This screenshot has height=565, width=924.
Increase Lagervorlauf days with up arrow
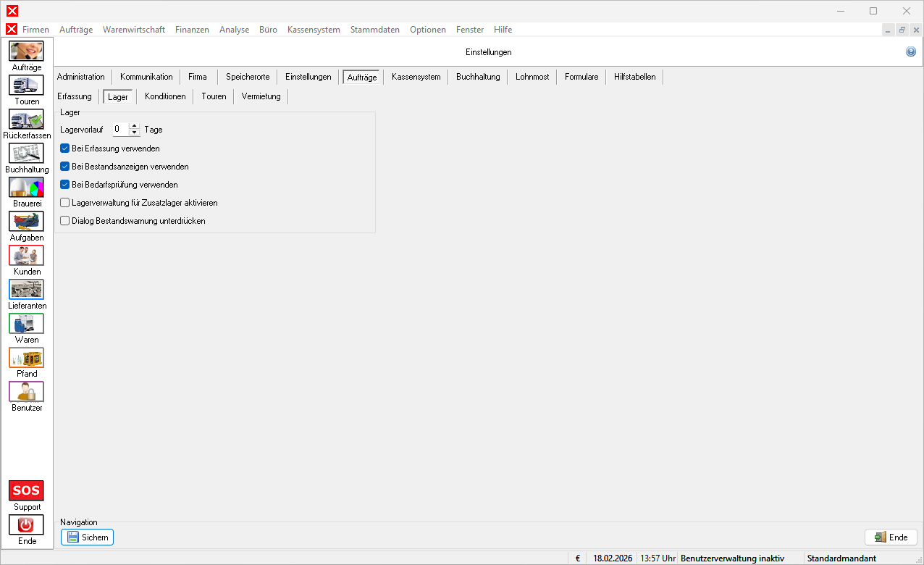[134, 127]
